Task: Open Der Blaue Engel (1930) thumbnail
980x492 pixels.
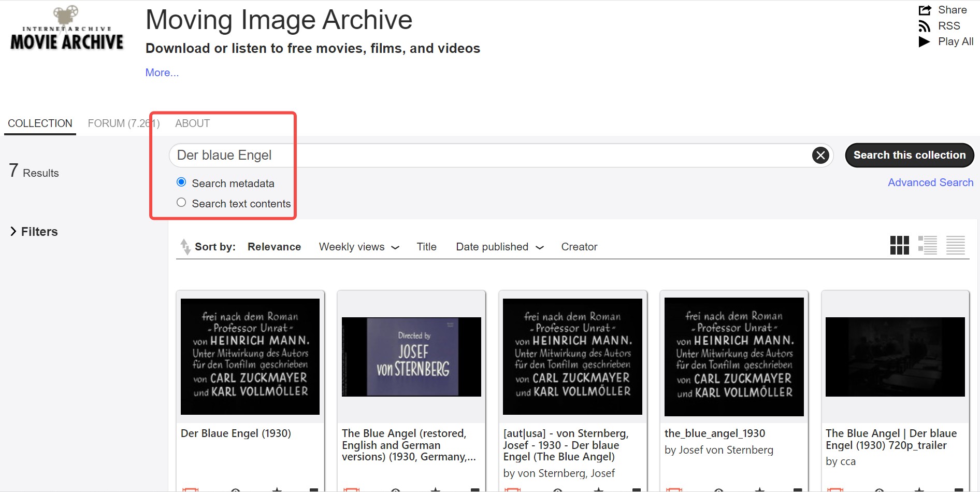Action: pos(250,357)
